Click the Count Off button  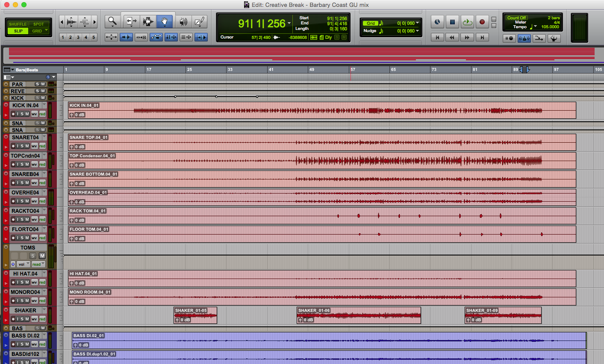[516, 18]
